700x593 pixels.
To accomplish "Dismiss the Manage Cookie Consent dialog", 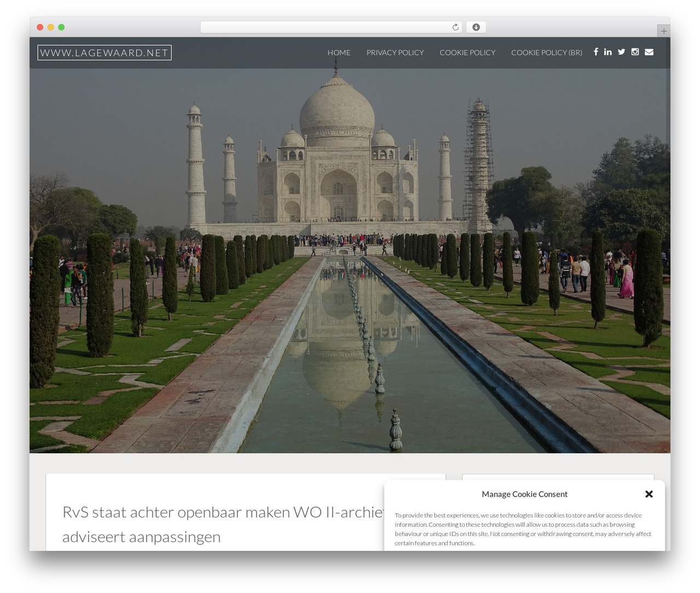I will point(649,494).
